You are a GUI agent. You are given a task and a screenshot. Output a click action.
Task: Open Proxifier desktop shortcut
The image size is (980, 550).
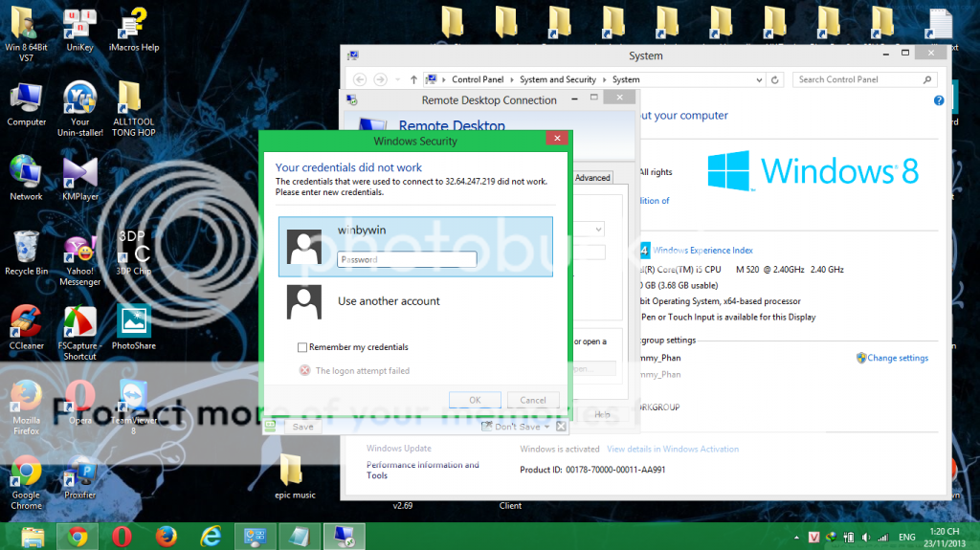tap(80, 473)
